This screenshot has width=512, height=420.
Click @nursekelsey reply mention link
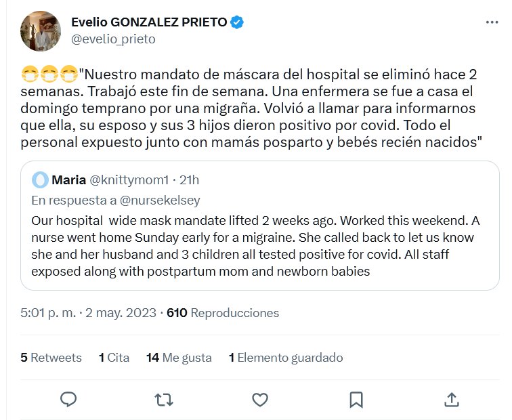click(161, 201)
